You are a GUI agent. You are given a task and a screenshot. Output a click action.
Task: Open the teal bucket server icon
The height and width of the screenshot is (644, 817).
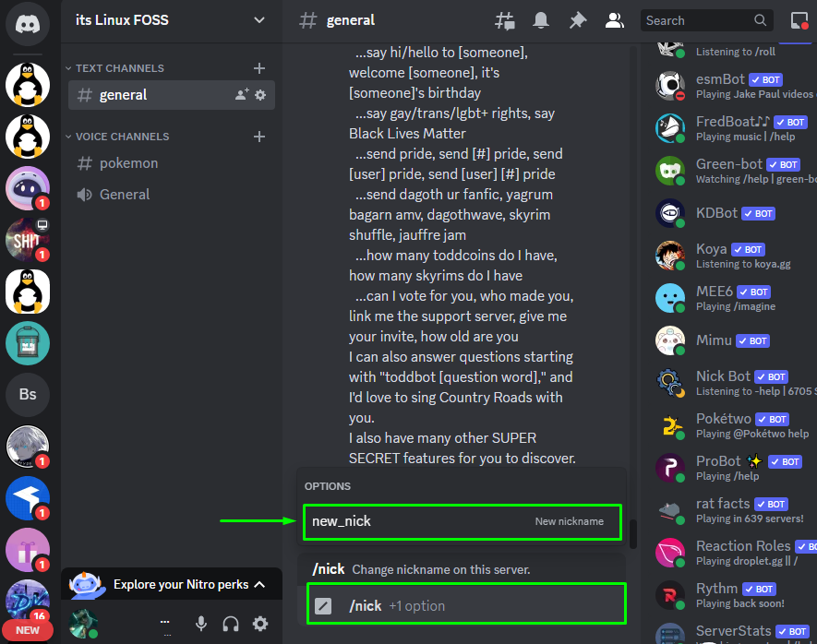[x=28, y=343]
